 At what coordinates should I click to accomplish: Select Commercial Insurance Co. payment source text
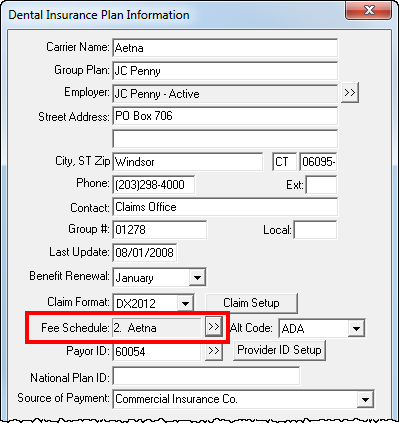coord(176,399)
